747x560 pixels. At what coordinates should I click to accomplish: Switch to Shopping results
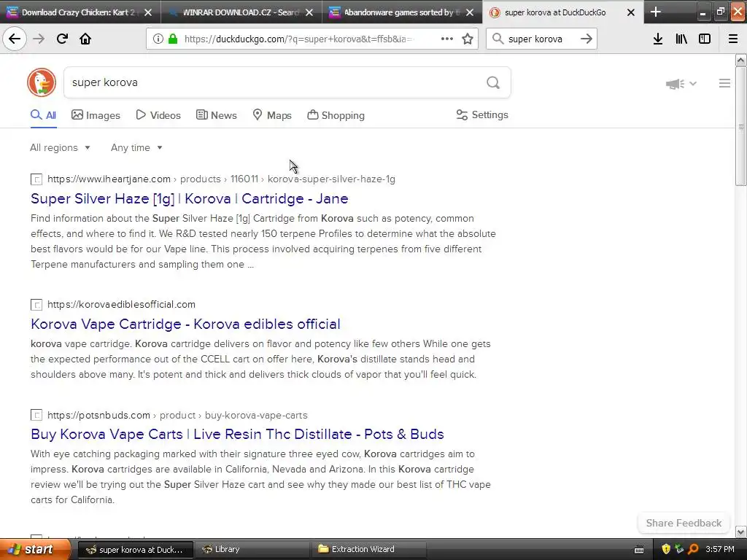[x=336, y=115]
